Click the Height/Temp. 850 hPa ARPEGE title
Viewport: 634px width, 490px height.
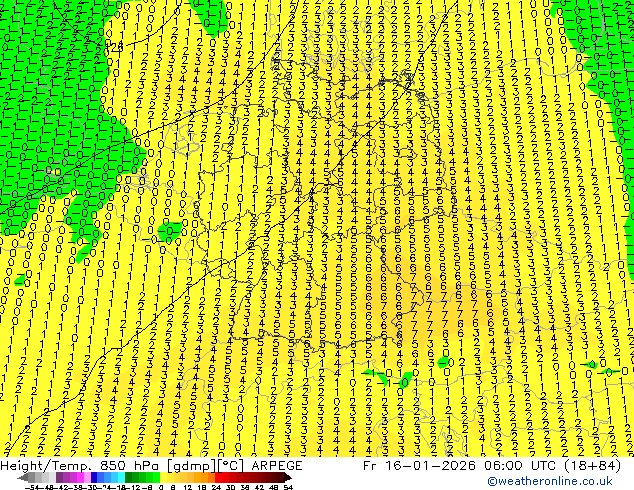pos(151,466)
